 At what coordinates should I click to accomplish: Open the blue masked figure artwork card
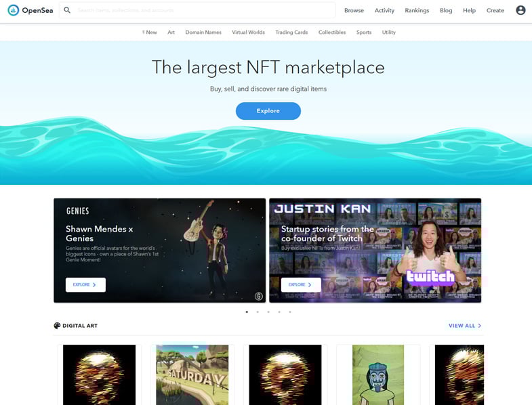(x=378, y=375)
